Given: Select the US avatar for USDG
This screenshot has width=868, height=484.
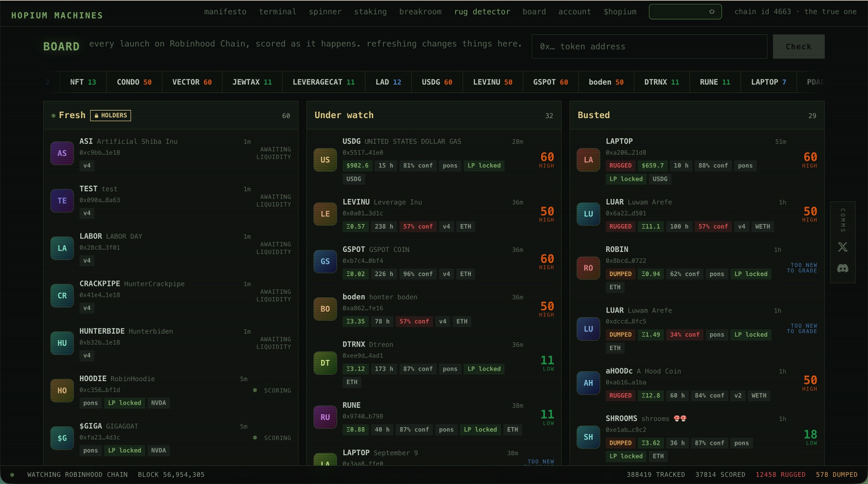Looking at the screenshot, I should click(x=325, y=160).
